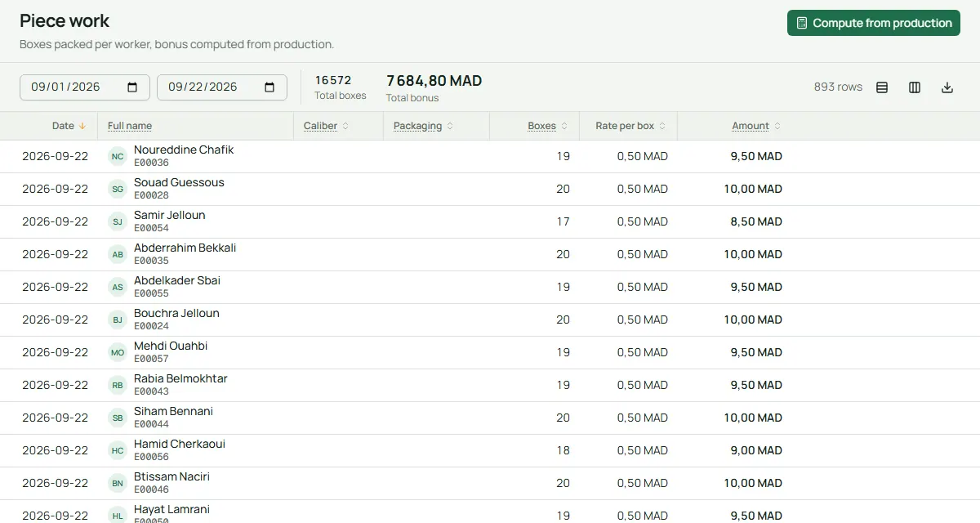Viewport: 980px width, 523px height.
Task: Toggle the Date column sort direction
Action: point(69,126)
